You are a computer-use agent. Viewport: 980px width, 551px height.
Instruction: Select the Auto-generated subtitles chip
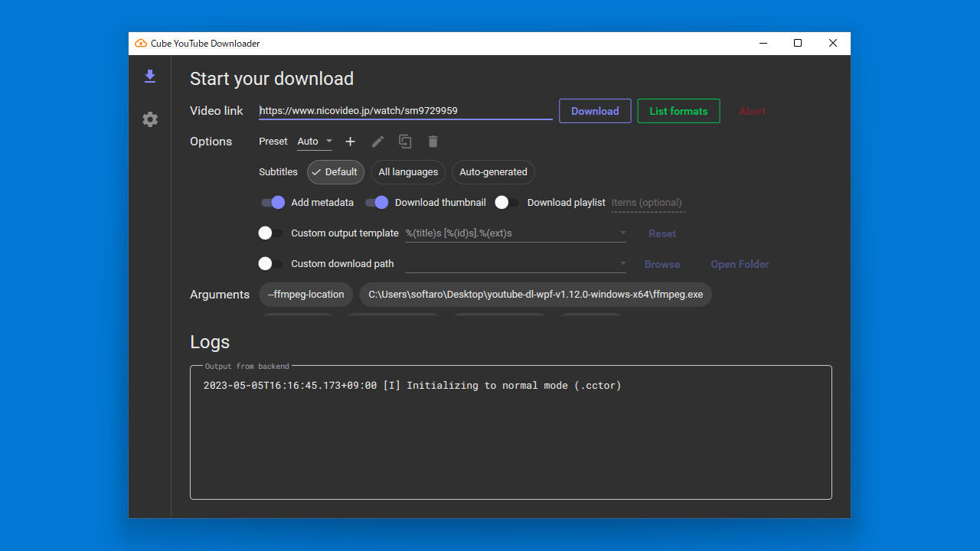click(x=493, y=172)
